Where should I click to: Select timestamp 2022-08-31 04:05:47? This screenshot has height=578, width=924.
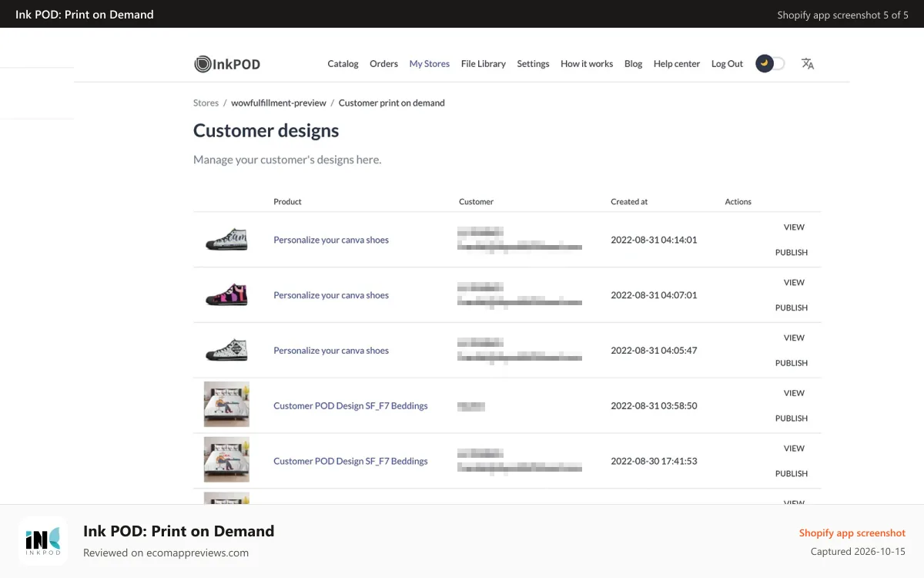click(x=654, y=351)
